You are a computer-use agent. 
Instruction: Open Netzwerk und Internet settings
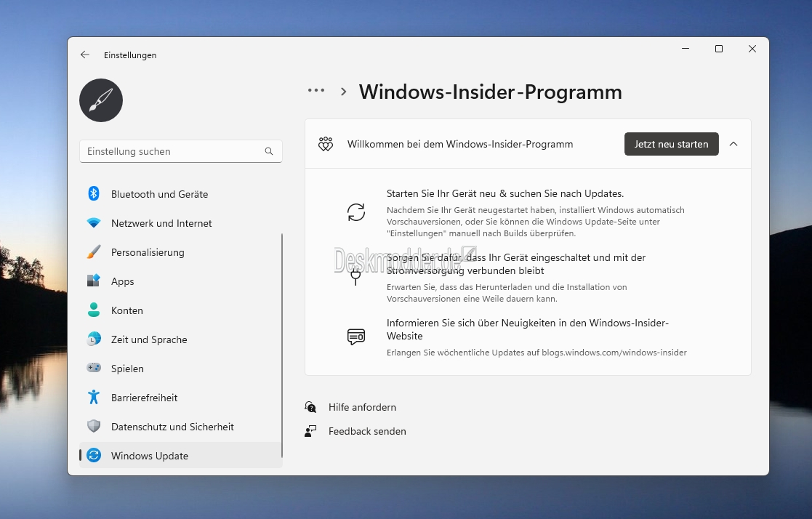pyautogui.click(x=181, y=222)
